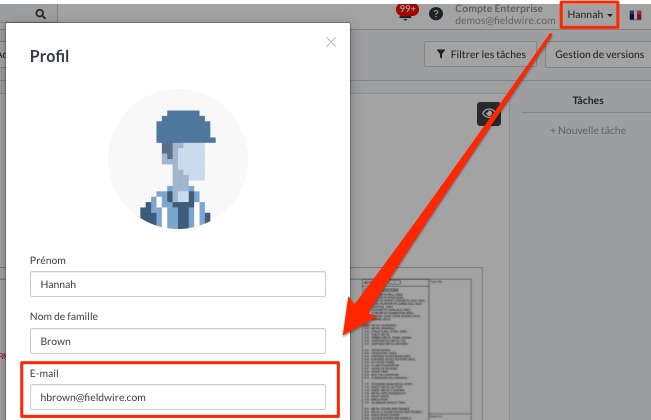Select the Tâches panel header
The image size is (651, 420).
[588, 101]
